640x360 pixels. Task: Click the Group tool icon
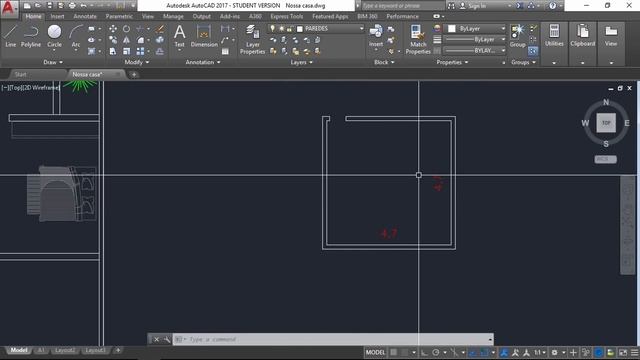pyautogui.click(x=518, y=36)
